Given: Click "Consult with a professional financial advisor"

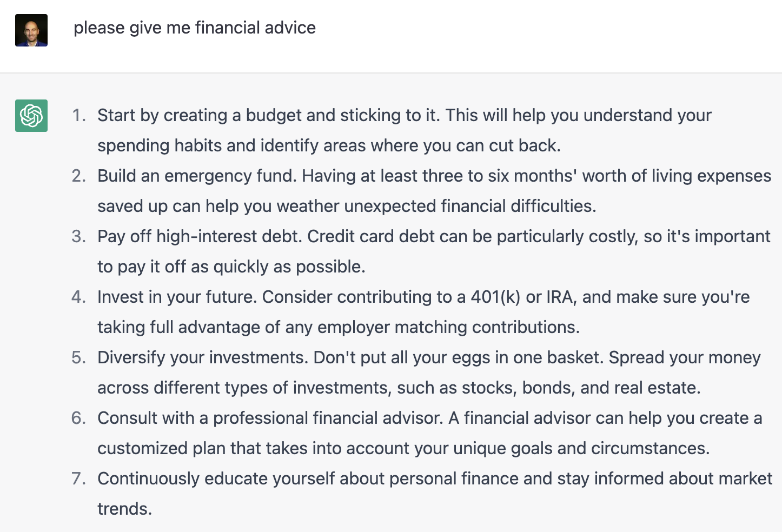Looking at the screenshot, I should (x=270, y=418).
